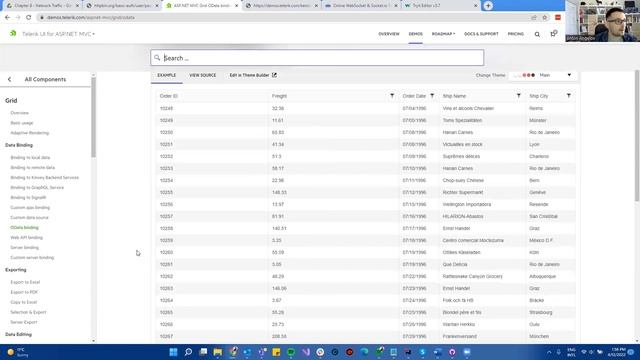Open Custom ajax binding demo
The width and height of the screenshot is (640, 360).
[30, 207]
